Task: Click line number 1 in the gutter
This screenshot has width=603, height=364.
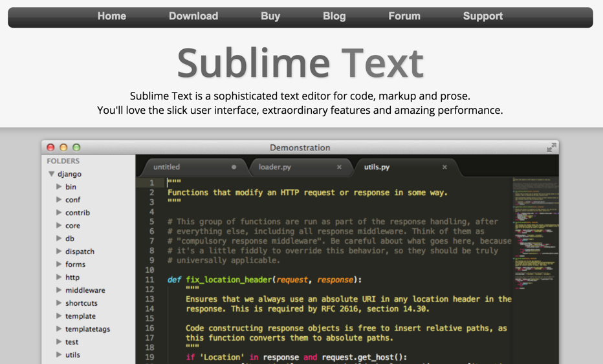Action: (152, 182)
